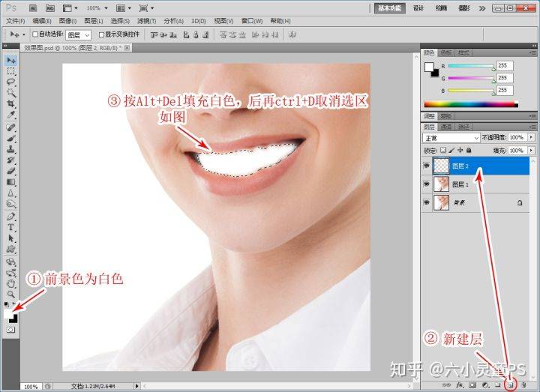This screenshot has height=392, width=540.
Task: Open the 图像(I) menu
Action: pos(67,21)
